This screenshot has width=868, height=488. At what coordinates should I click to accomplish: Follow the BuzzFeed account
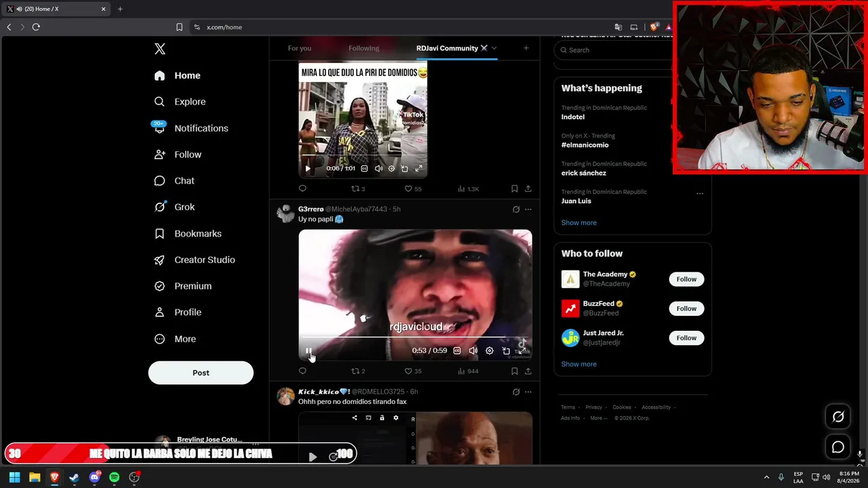pos(686,308)
